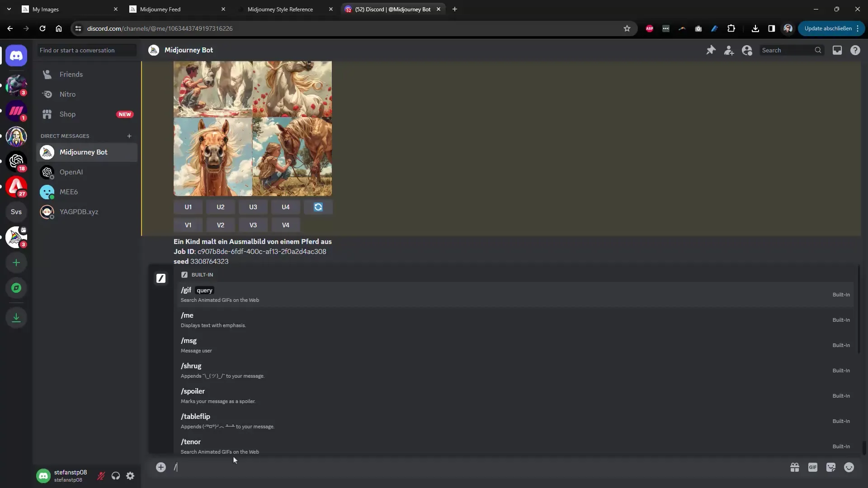The width and height of the screenshot is (868, 488).
Task: Click the /tableflip built-in command
Action: pyautogui.click(x=196, y=417)
